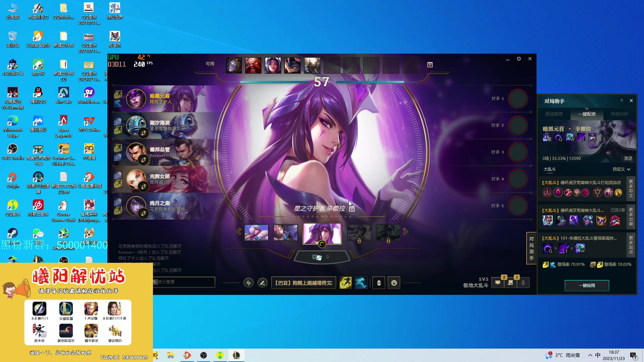Pin the 对局助手 panel
This screenshot has width=644, height=362.
tap(622, 101)
